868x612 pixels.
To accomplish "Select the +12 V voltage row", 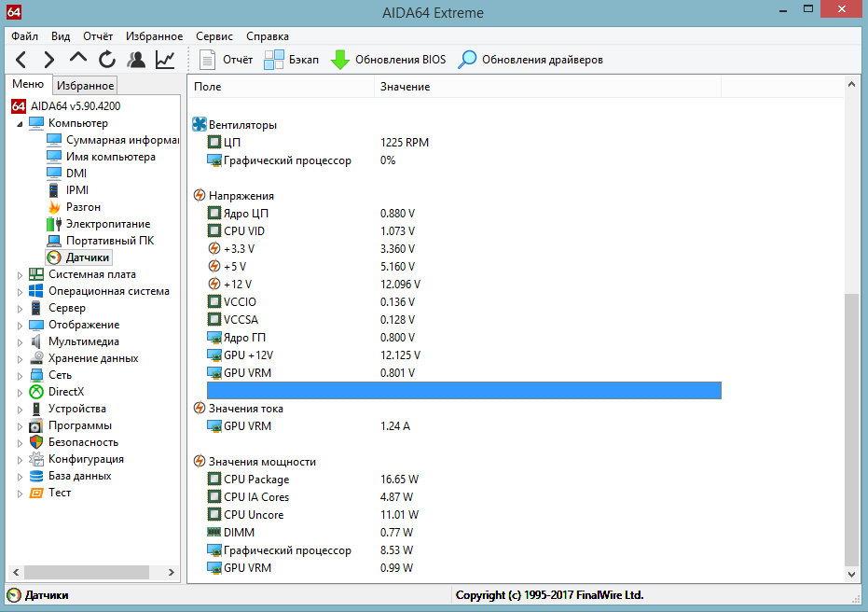I will pyautogui.click(x=464, y=285).
